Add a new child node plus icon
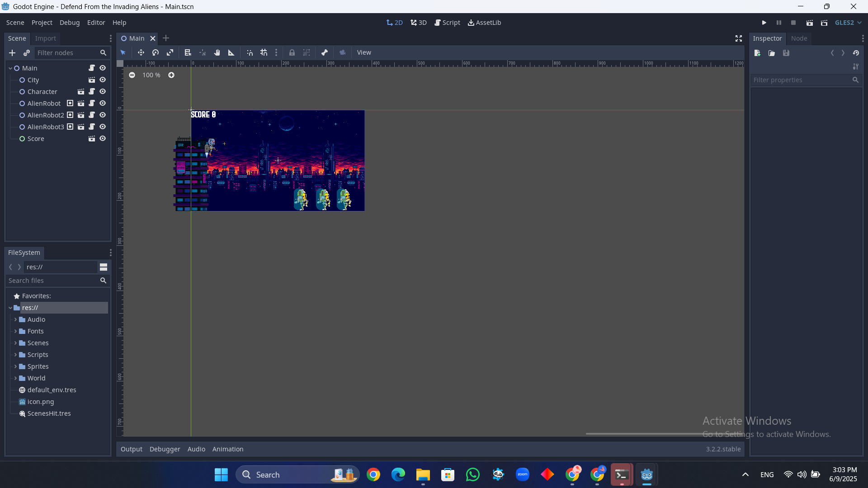 (12, 53)
